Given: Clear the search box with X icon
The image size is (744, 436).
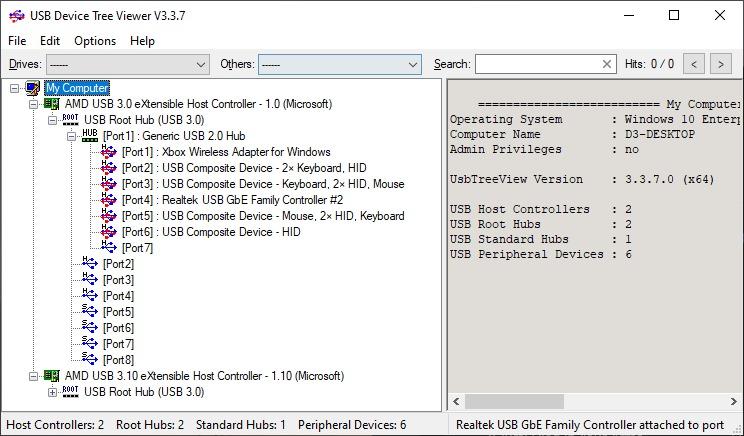Looking at the screenshot, I should (x=606, y=64).
